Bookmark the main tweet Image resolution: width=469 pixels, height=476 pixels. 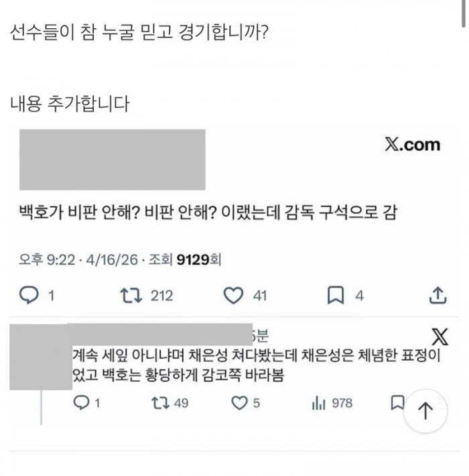point(336,296)
